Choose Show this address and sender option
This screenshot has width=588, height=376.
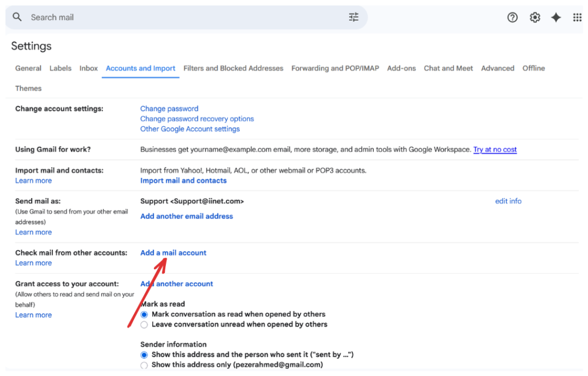pyautogui.click(x=144, y=355)
